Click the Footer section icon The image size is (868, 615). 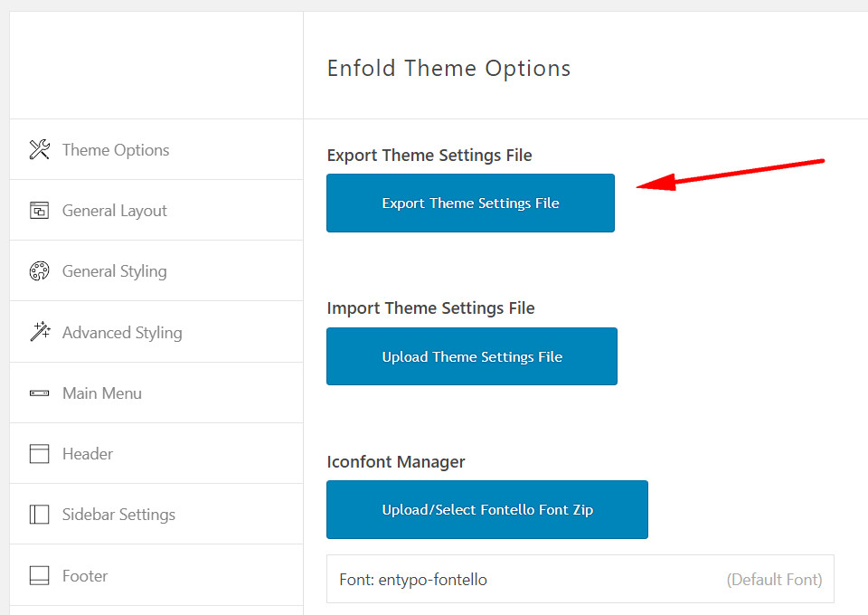39,575
